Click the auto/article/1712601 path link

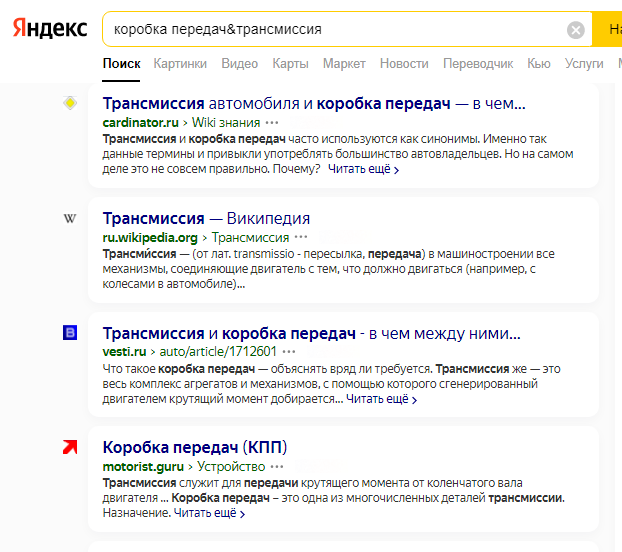point(218,351)
